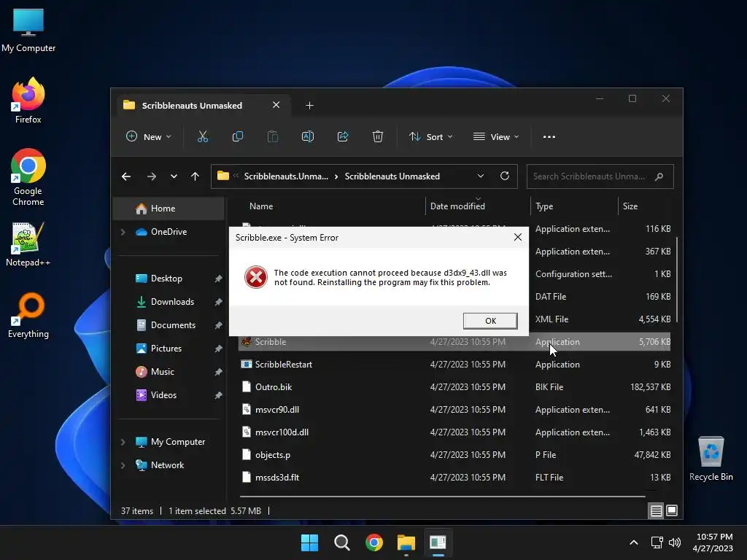
Task: Select the Notepad++ desktop shortcut
Action: [28, 245]
